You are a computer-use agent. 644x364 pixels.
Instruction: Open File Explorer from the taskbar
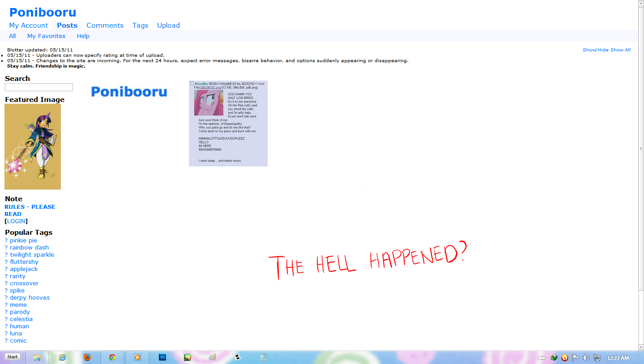pyautogui.click(x=37, y=357)
